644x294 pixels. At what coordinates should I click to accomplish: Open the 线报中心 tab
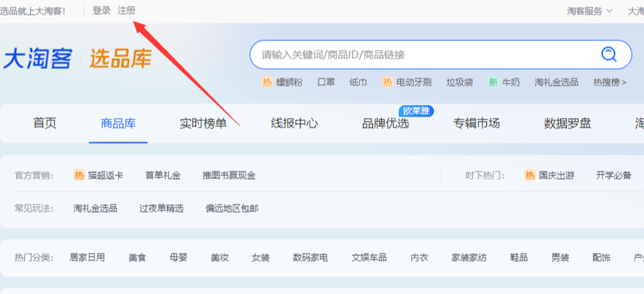tap(294, 123)
